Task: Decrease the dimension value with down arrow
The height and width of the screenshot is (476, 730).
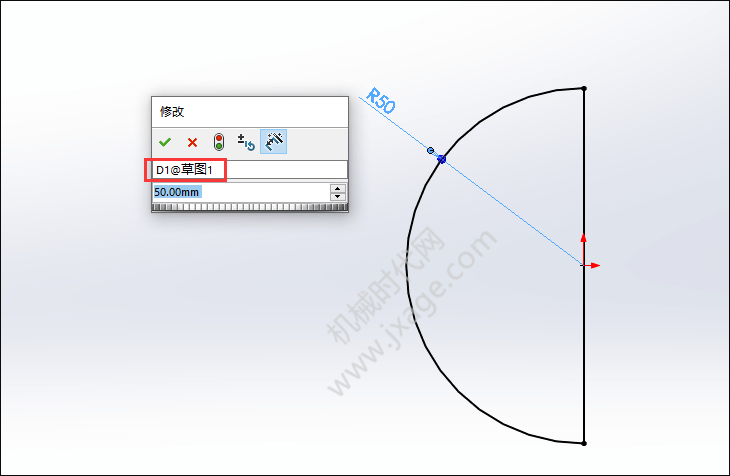Action: [x=338, y=197]
